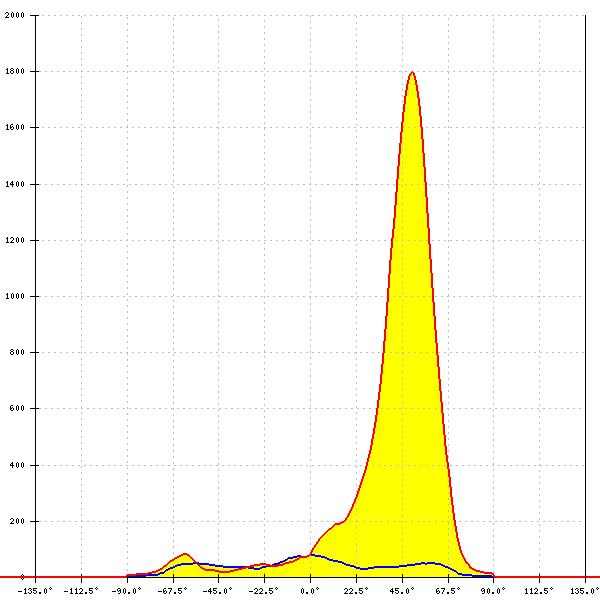Image resolution: width=600 pixels, height=600 pixels.
Task: Click the y-axis label 1800
Action: (x=15, y=71)
